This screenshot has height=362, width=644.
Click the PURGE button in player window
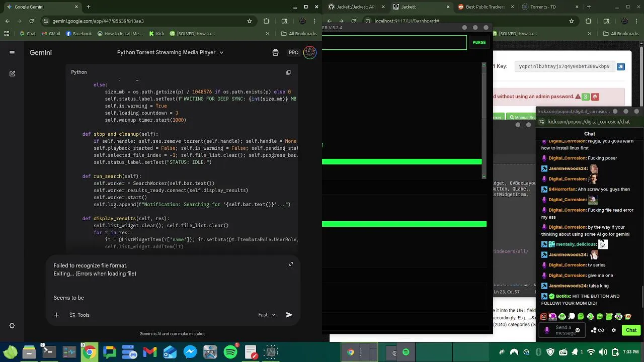479,43
